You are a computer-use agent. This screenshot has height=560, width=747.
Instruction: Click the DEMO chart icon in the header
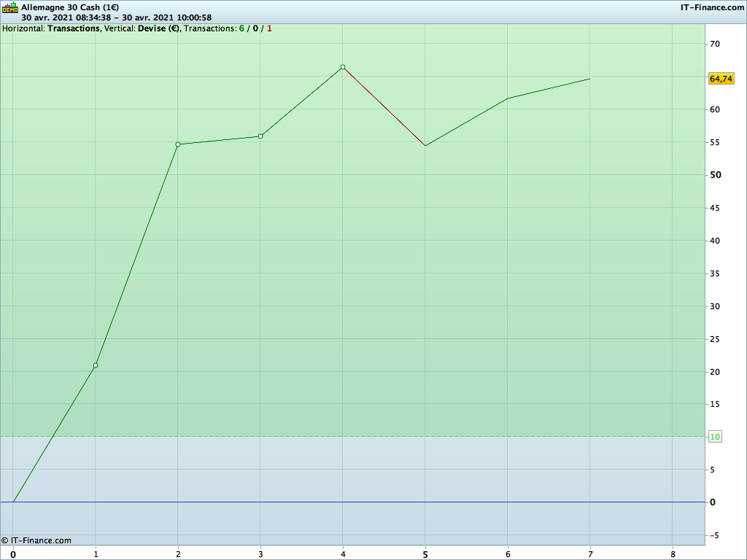point(10,7)
